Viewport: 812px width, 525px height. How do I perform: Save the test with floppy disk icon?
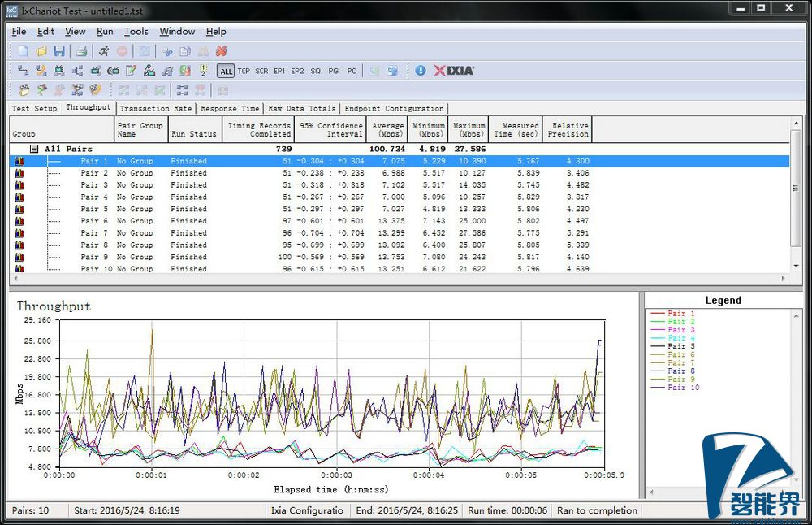coord(58,51)
